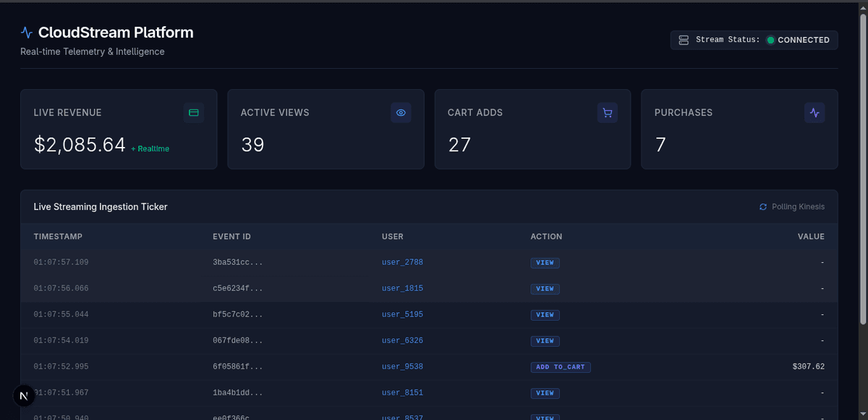868x420 pixels.
Task: Click the eye icon in Active Views
Action: click(401, 113)
